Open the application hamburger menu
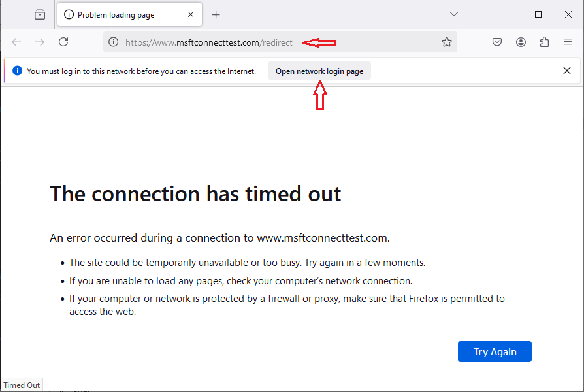584x392 pixels. pos(568,41)
